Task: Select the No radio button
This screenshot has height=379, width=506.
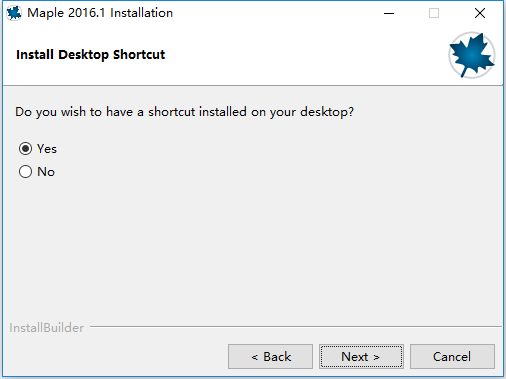Action: 25,172
